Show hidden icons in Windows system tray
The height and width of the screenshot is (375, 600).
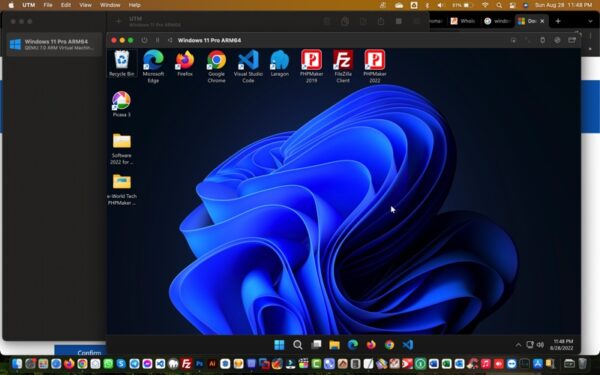(x=518, y=345)
